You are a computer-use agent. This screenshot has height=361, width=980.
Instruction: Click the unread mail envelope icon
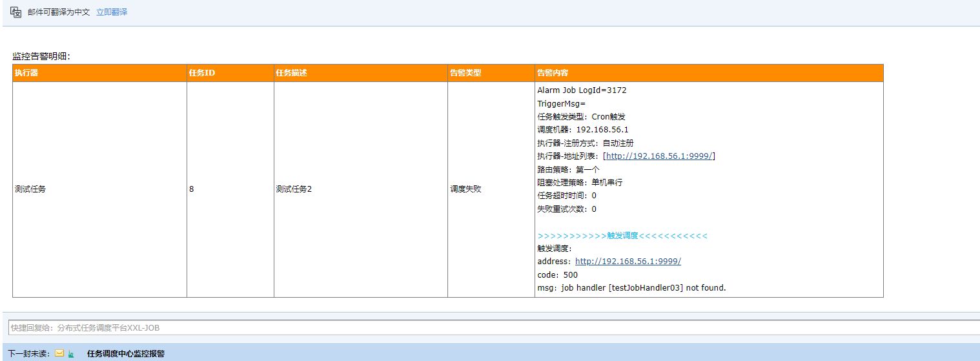pyautogui.click(x=59, y=353)
